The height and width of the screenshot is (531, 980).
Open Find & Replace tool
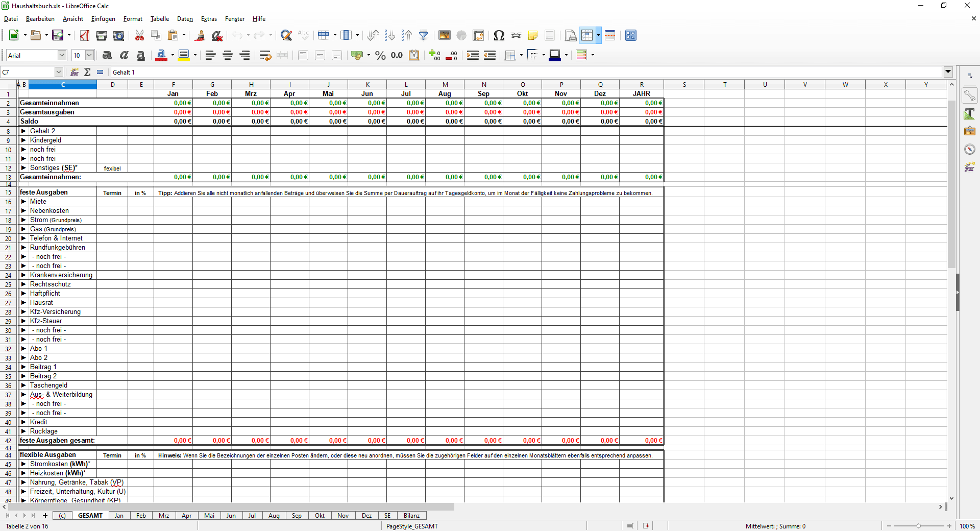pos(286,35)
